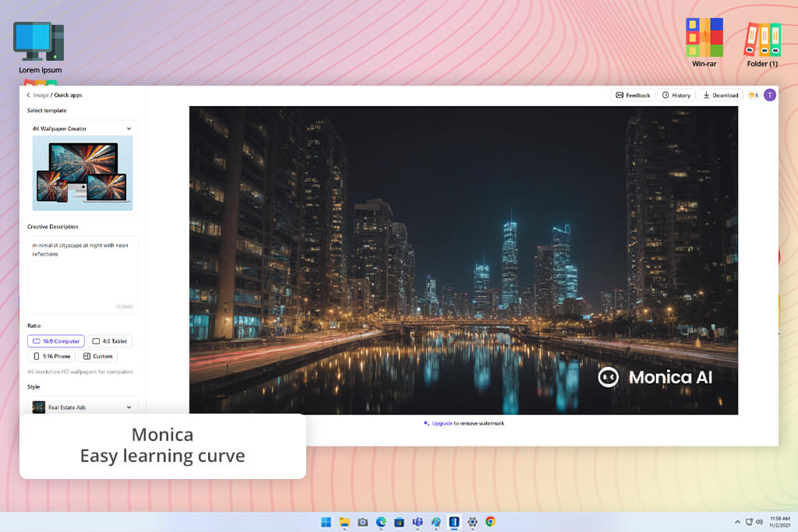
Task: Click the network icon in system tray
Action: (749, 522)
